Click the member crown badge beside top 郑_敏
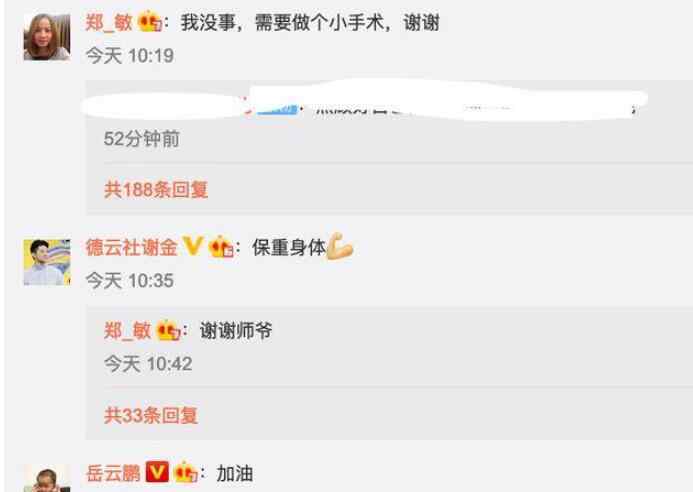The width and height of the screenshot is (693, 492). tap(149, 22)
